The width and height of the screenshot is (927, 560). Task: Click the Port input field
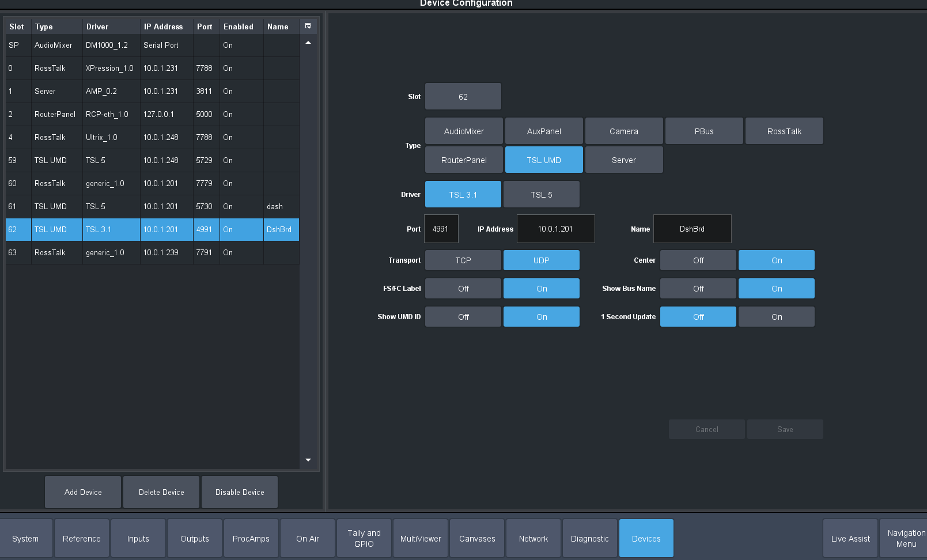tap(441, 229)
